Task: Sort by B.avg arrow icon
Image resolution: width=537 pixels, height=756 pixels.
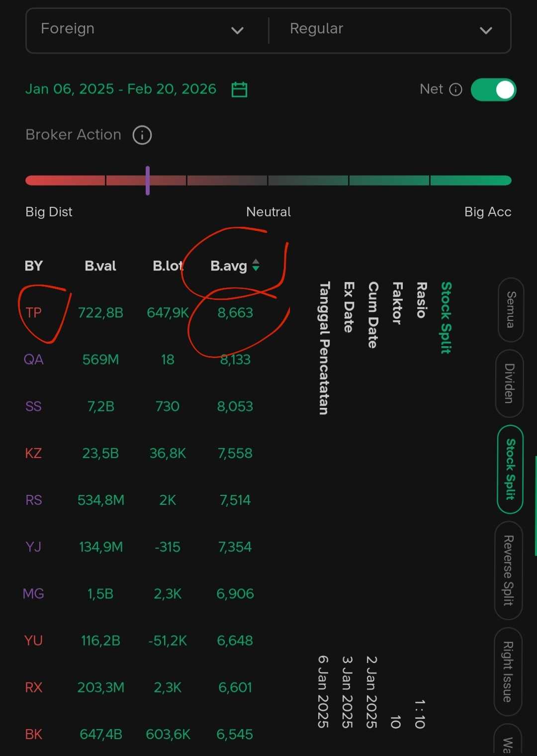Action: click(x=256, y=265)
